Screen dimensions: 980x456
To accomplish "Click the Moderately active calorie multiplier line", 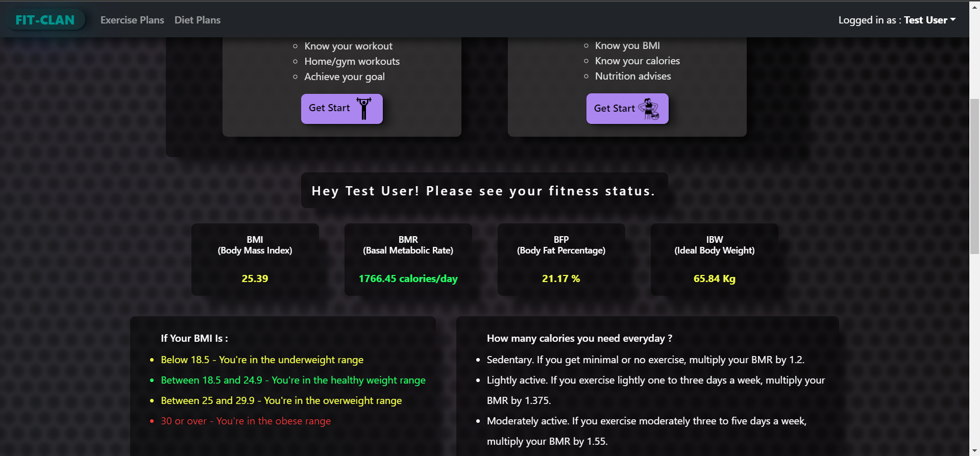I will click(647, 431).
